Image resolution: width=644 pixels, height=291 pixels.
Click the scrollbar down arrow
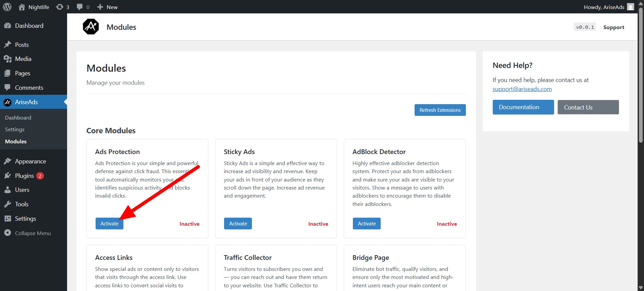[641, 288]
